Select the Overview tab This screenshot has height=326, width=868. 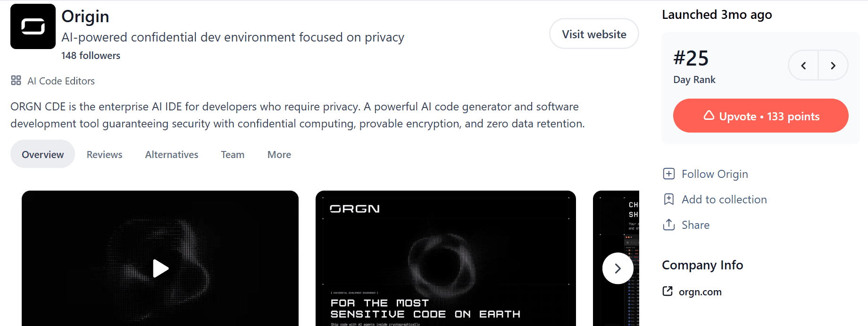point(42,154)
